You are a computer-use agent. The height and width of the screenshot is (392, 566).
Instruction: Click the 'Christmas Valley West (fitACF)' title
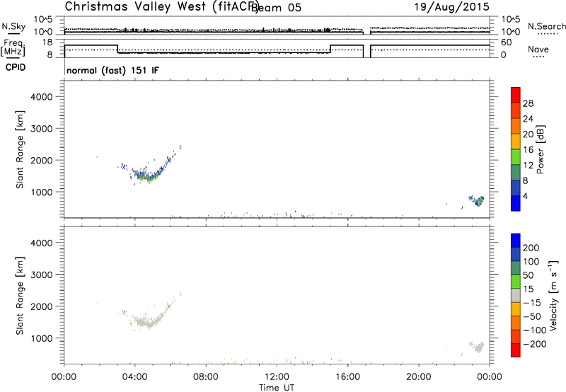point(161,6)
